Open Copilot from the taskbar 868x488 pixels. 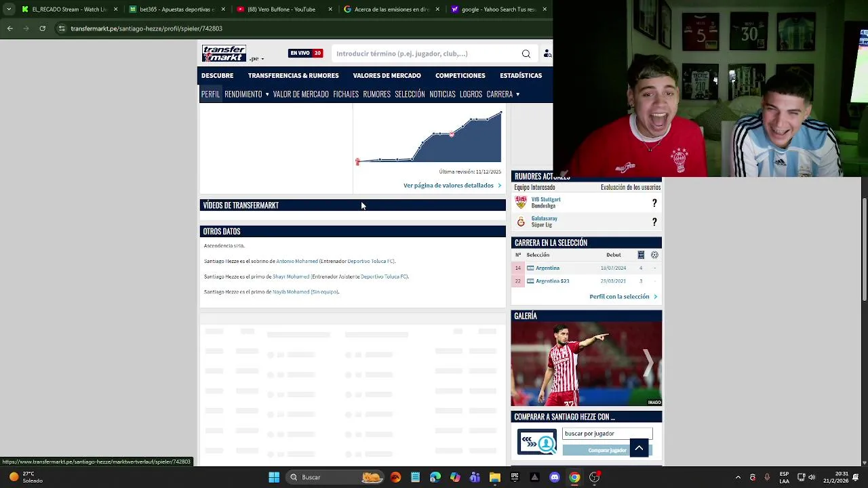pyautogui.click(x=455, y=477)
